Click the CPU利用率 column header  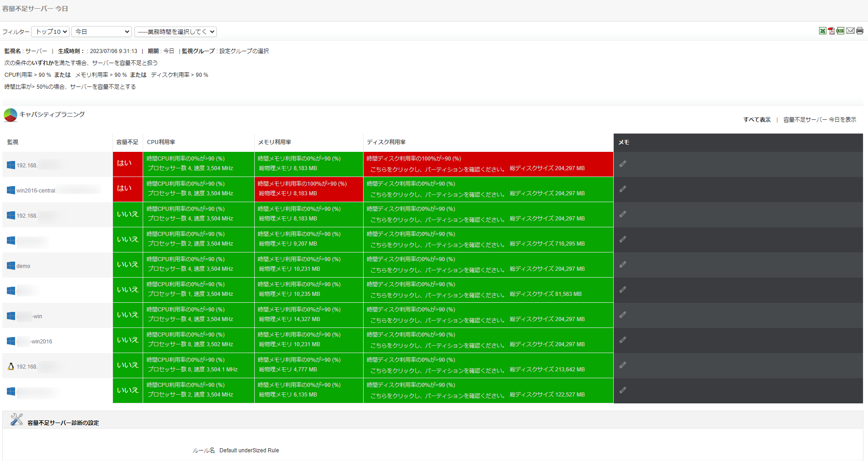tap(161, 142)
